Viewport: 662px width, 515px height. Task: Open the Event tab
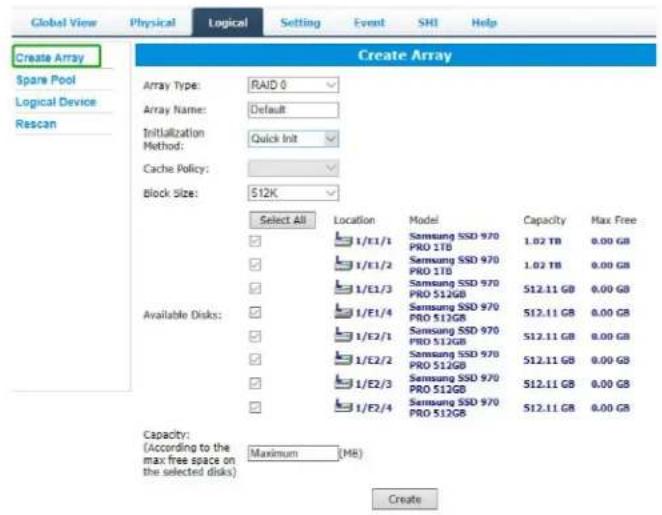click(x=369, y=22)
